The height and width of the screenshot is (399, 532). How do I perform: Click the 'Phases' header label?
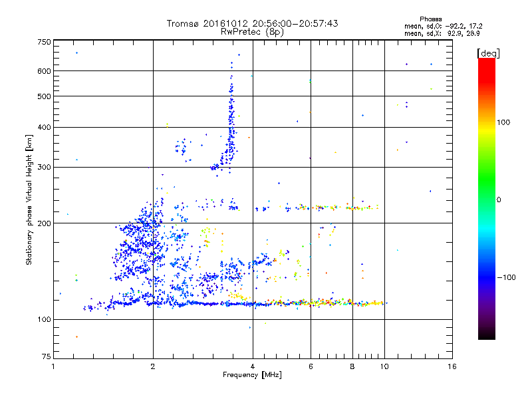pyautogui.click(x=430, y=19)
